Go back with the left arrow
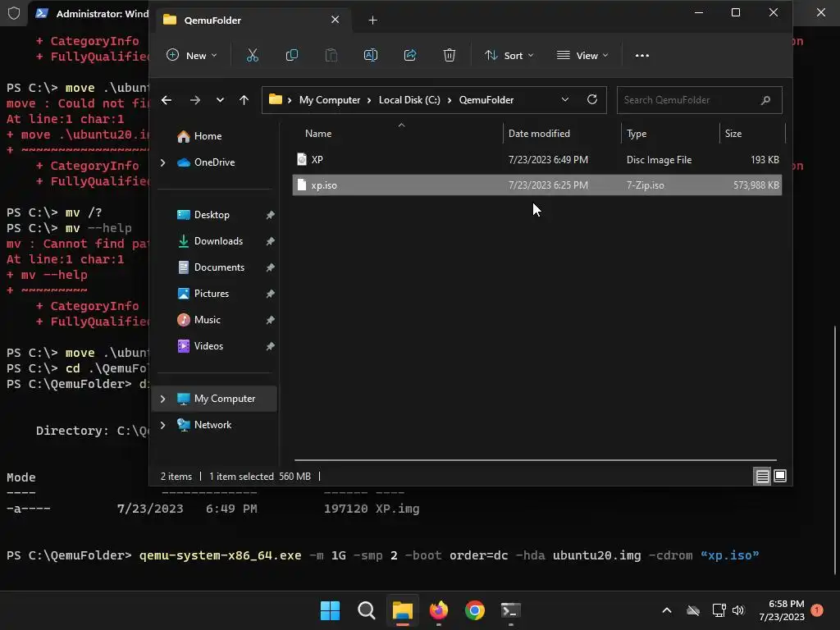The image size is (840, 630). [167, 100]
